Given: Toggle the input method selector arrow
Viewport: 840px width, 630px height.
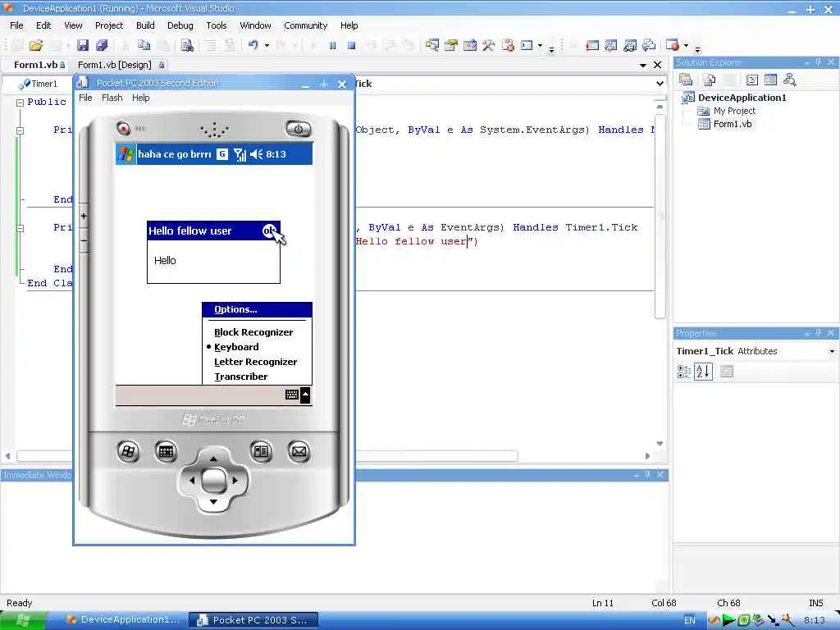Looking at the screenshot, I should pos(305,395).
